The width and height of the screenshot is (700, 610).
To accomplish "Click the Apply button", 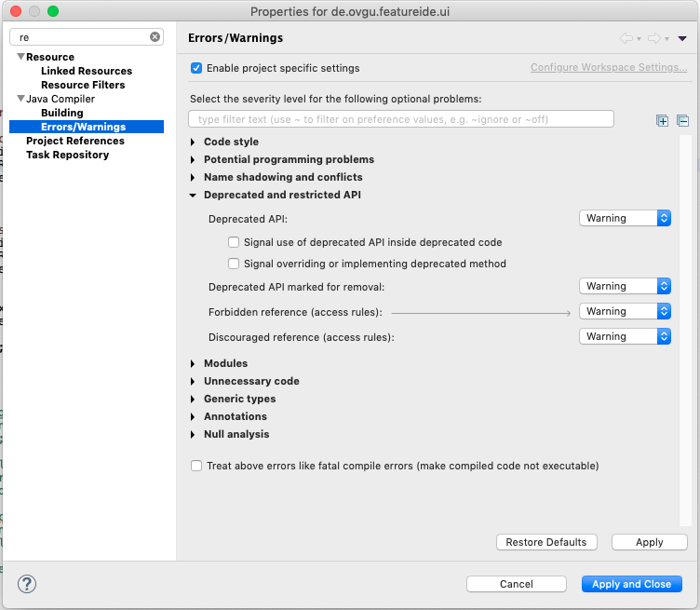I will 649,542.
